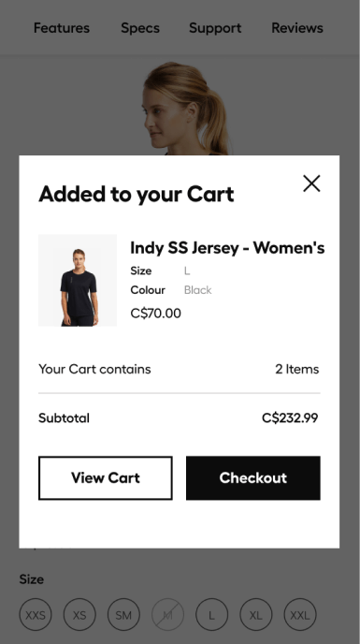Open the Indy SS Jersey - Women's title
This screenshot has width=360, height=644.
click(x=227, y=248)
